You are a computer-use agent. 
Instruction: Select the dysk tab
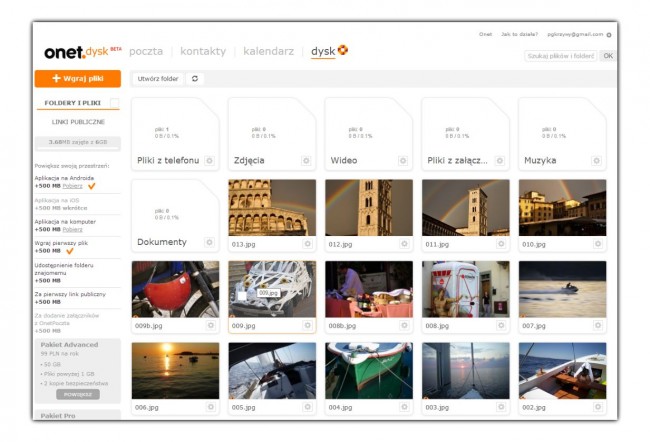(x=323, y=51)
